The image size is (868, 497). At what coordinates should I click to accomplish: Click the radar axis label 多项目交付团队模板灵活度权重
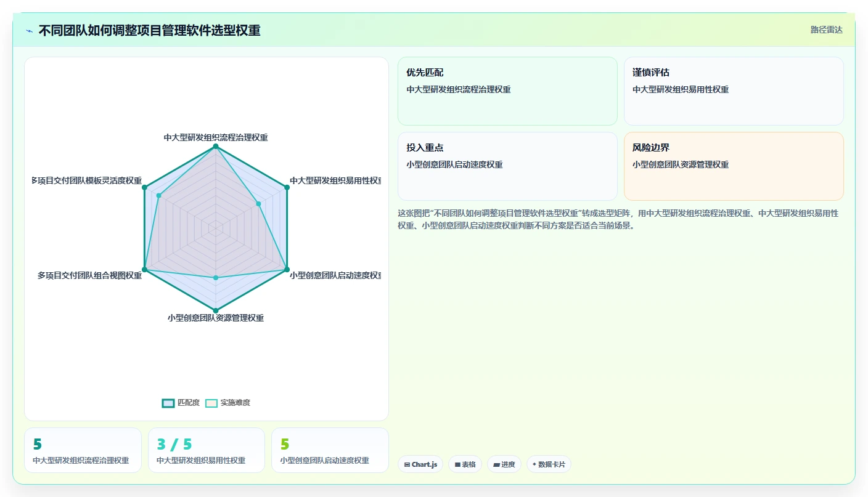[87, 180]
